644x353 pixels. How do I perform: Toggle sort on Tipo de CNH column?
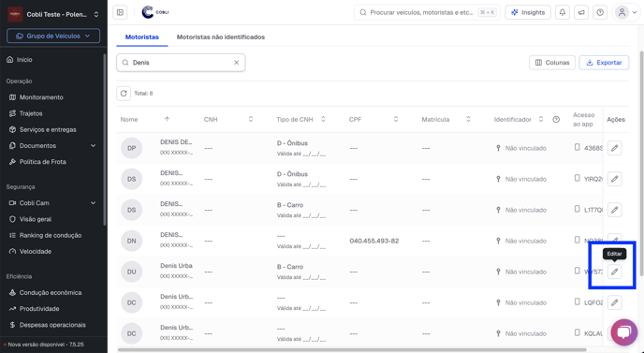[x=323, y=119]
